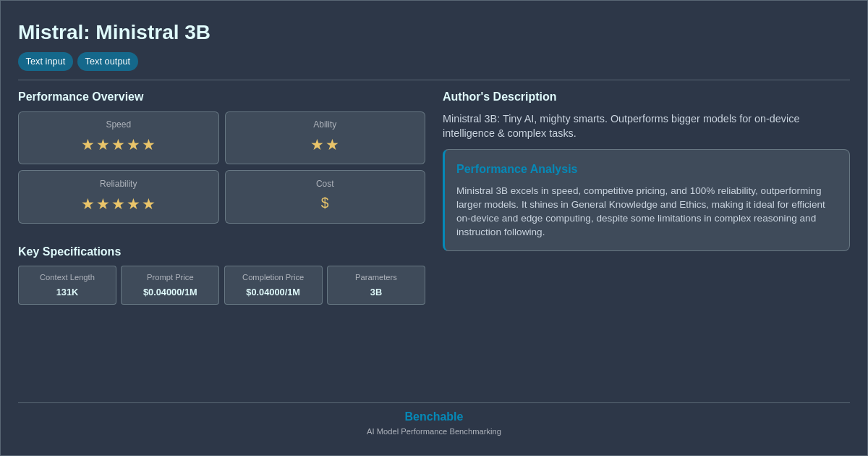Screen dimensions: 868x456
Task: Open the Benchable homepage link
Action: 433,416
